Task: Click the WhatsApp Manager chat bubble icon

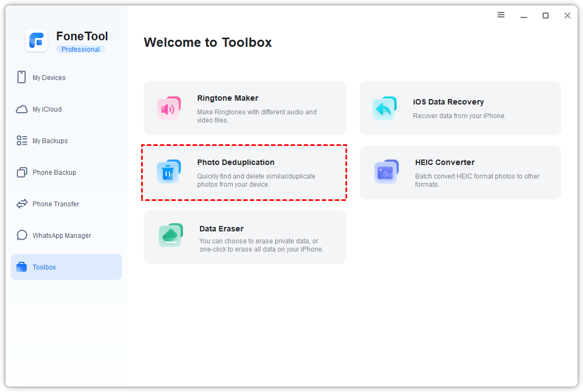Action: click(22, 235)
